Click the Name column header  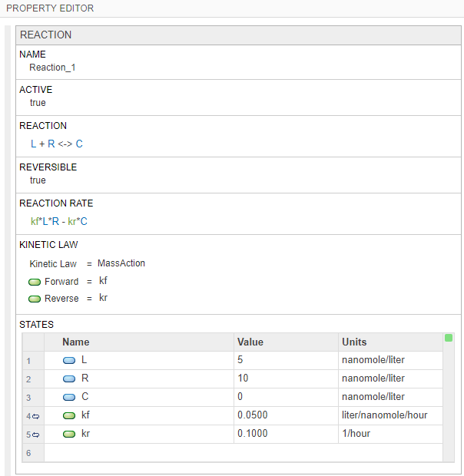[x=76, y=342]
